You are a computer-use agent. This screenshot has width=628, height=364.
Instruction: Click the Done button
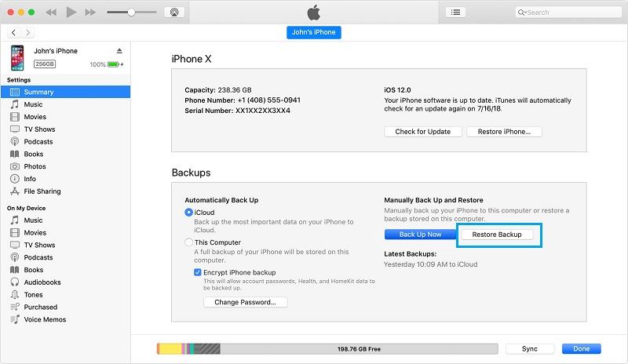pyautogui.click(x=581, y=349)
